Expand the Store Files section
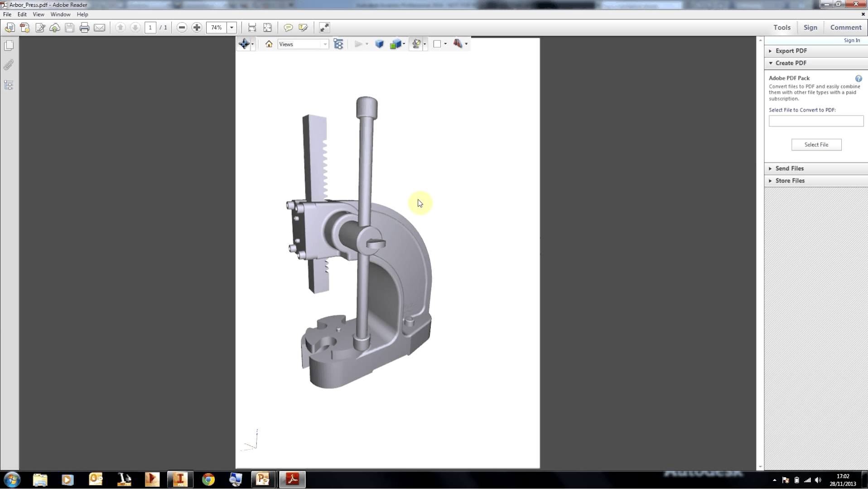Screen dimensions: 868x489 click(816, 181)
